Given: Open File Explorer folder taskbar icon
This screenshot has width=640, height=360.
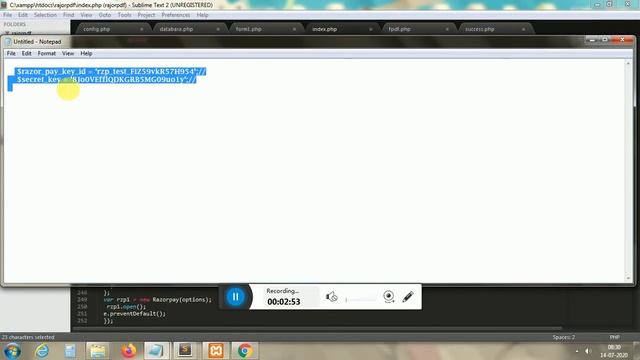Looking at the screenshot, I should (x=98, y=351).
